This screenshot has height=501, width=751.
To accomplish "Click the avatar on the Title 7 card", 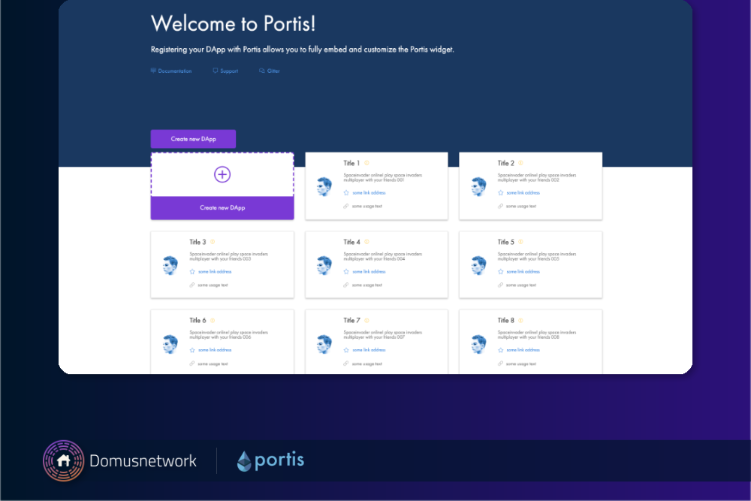I will tap(324, 343).
